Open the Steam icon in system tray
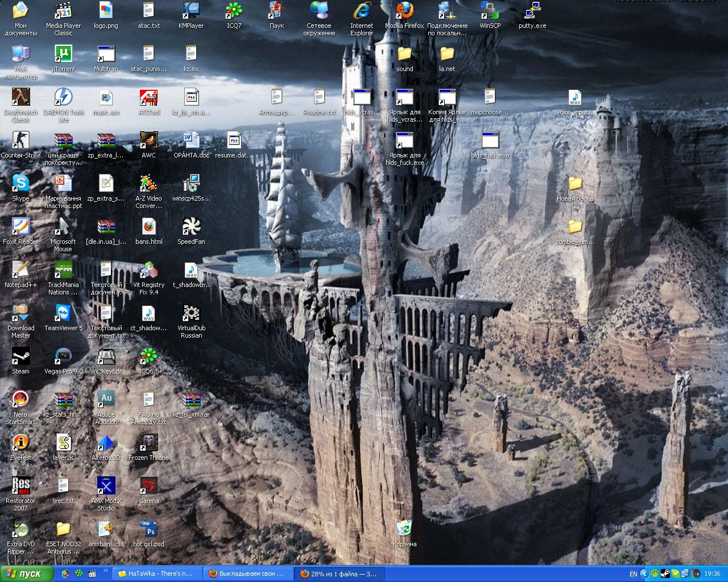728x582 pixels. 665,574
